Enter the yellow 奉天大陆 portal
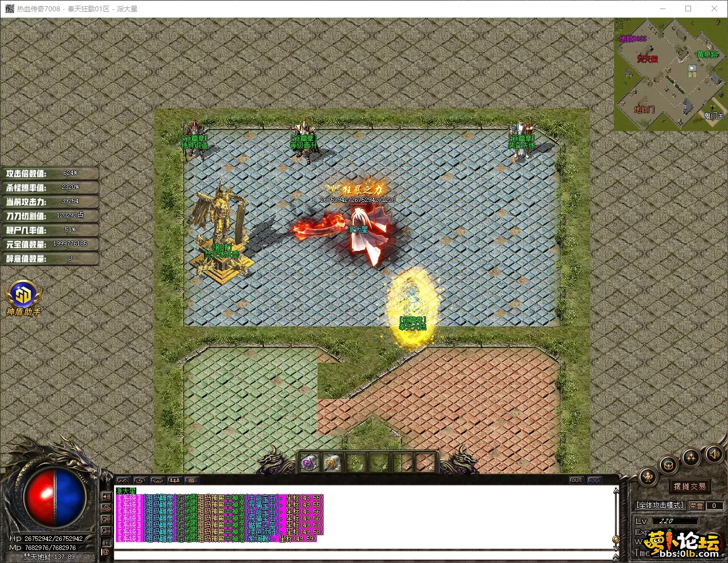The width and height of the screenshot is (728, 563). 412,306
